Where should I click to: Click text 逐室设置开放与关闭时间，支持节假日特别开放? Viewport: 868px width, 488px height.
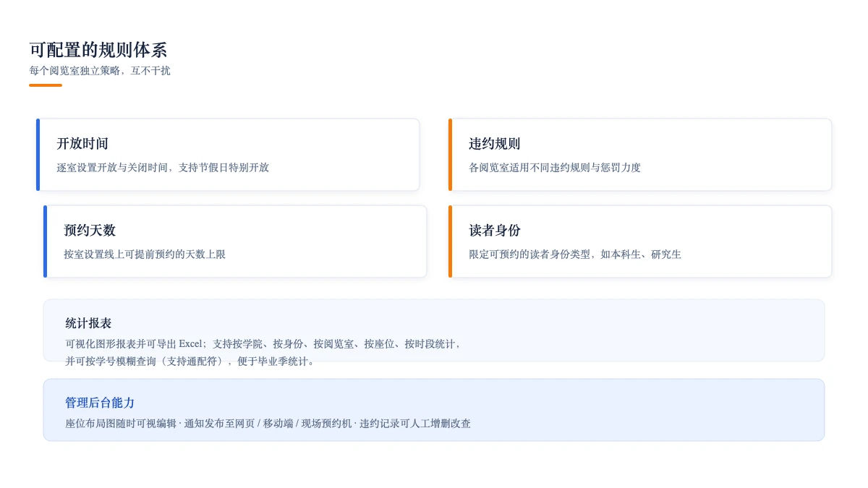click(163, 168)
